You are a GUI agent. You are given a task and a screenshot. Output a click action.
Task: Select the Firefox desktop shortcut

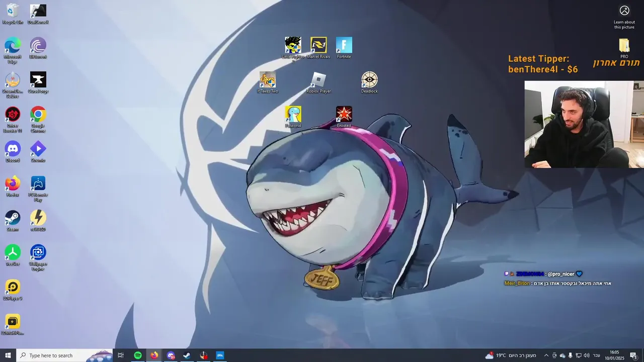[13, 186]
